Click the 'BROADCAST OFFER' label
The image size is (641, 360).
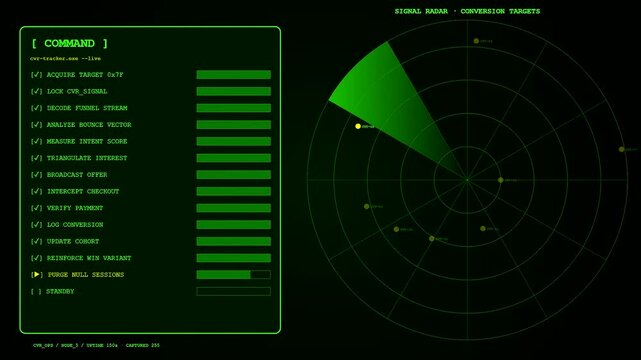coord(77,175)
